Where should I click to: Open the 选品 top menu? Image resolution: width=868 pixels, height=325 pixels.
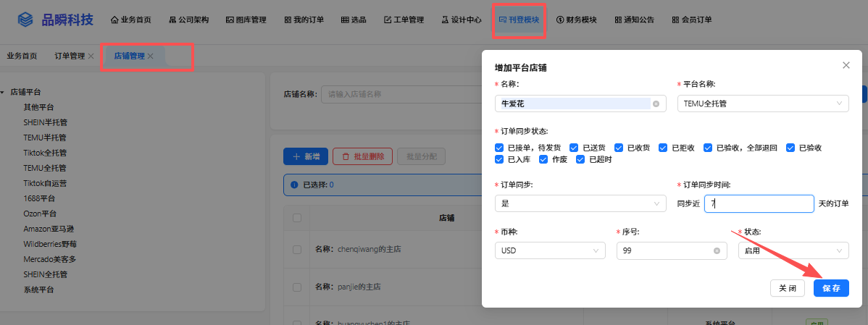354,20
